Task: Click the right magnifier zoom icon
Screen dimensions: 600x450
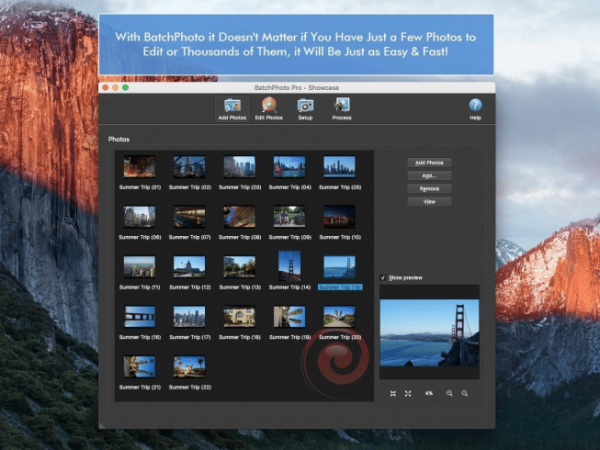Action: [465, 393]
